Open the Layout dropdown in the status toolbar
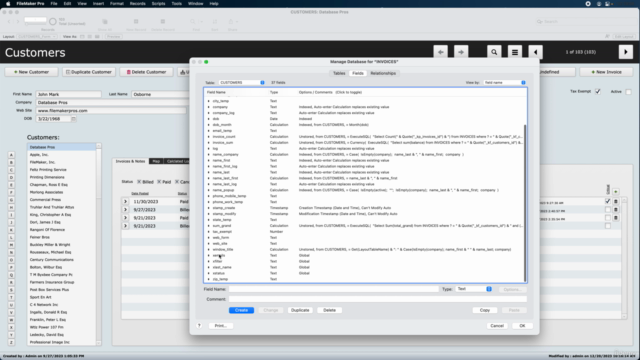The width and height of the screenshot is (640, 360). click(37, 37)
